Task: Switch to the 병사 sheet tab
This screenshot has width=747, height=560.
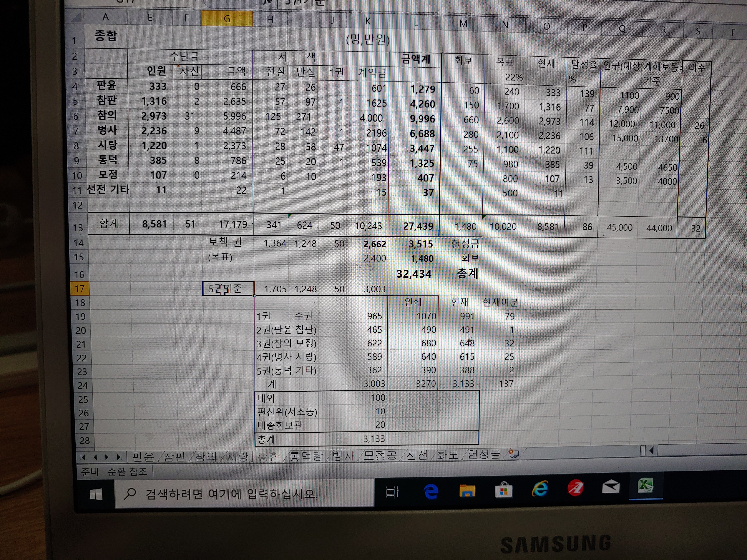Action: (x=343, y=456)
